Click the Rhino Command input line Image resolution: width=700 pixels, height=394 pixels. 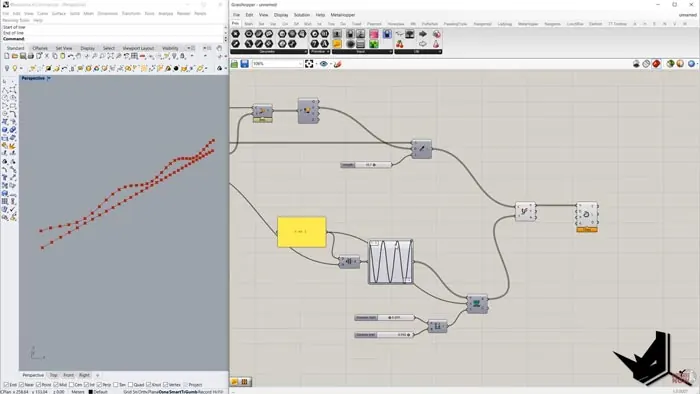[x=112, y=39]
